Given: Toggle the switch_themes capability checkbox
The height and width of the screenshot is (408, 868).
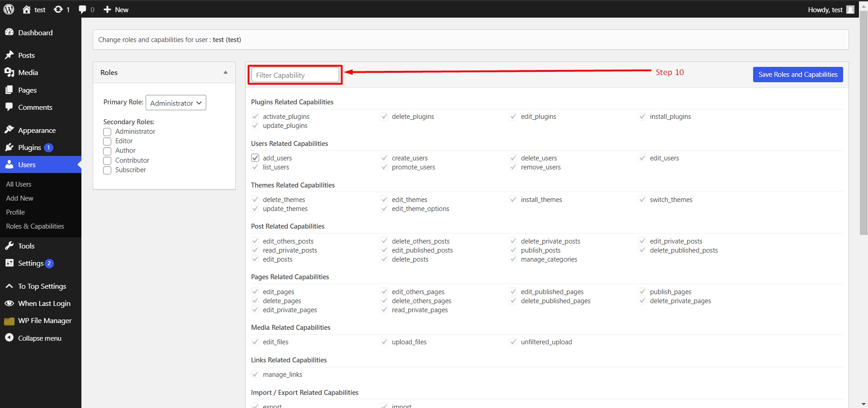Looking at the screenshot, I should click(642, 199).
